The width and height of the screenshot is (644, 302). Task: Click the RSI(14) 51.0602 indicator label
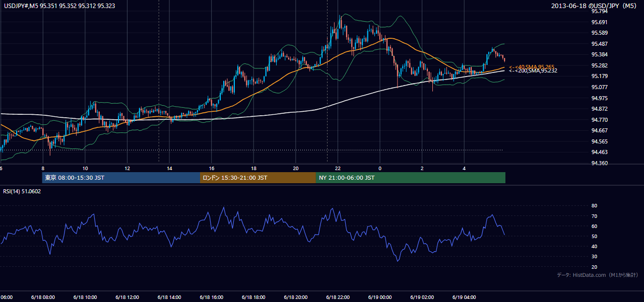(x=22, y=191)
